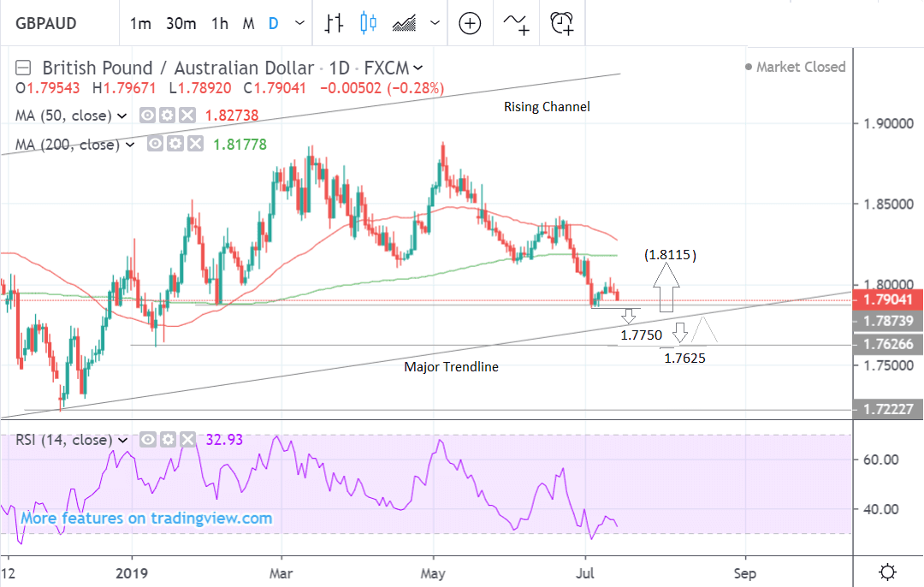The width and height of the screenshot is (924, 587).
Task: Select the Candles chart style icon
Action: click(x=369, y=23)
